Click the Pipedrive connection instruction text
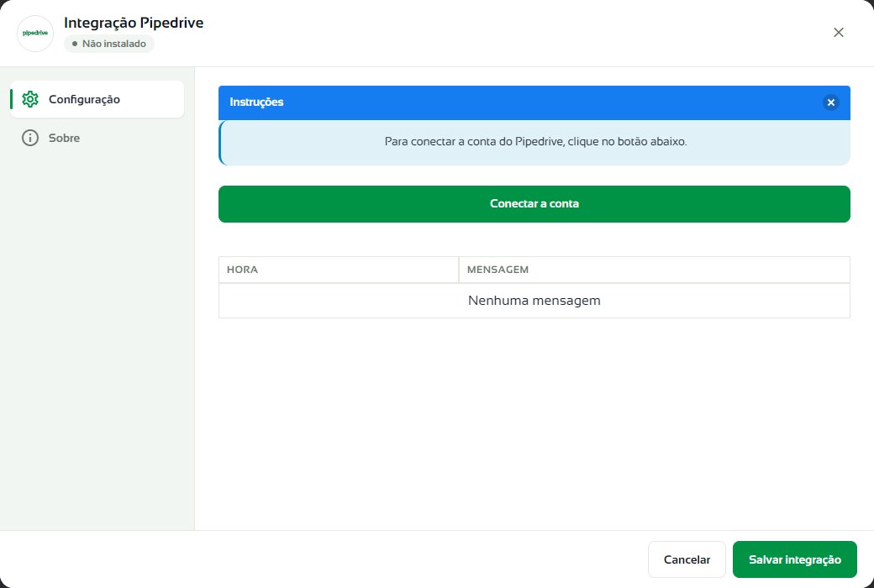Screen dimensions: 874x588 click(535, 142)
